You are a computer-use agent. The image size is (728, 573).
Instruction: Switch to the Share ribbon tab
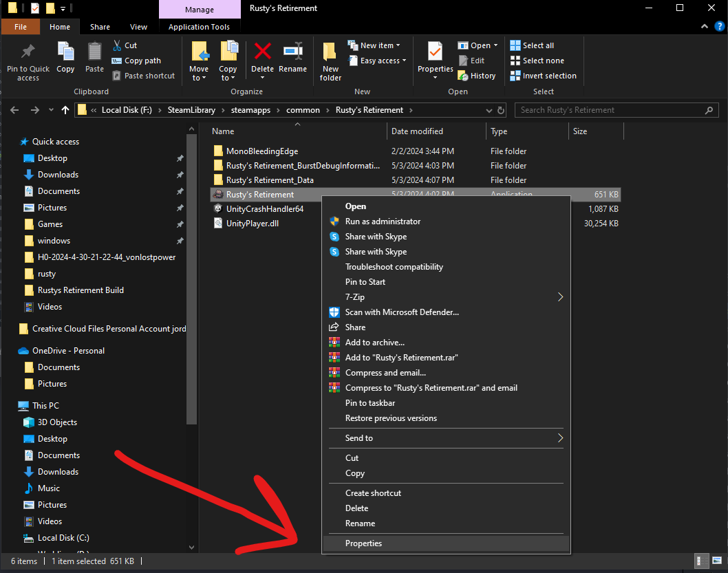coord(100,27)
